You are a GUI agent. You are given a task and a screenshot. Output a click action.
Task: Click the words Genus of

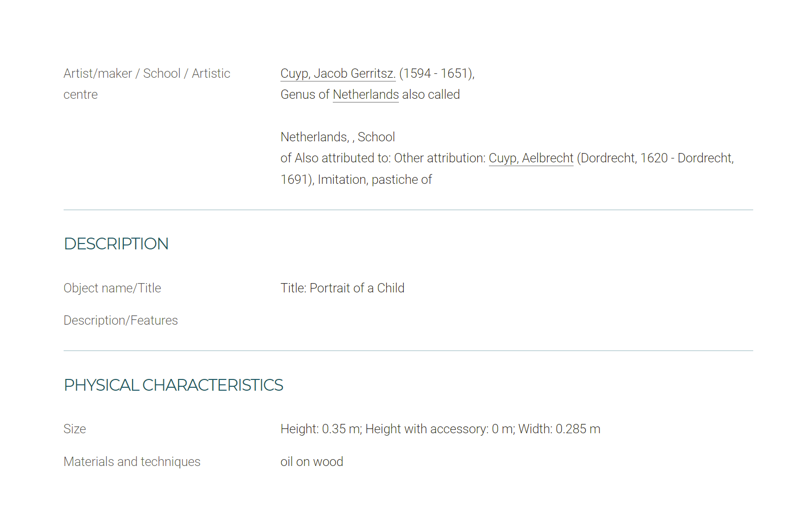(x=305, y=94)
